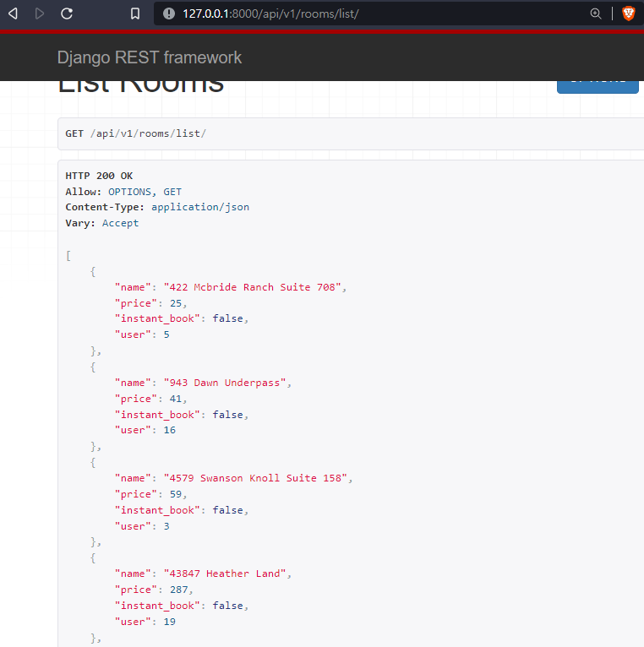Click the partially hidden blue OPTIONS button
The height and width of the screenshot is (647, 644).
click(598, 87)
